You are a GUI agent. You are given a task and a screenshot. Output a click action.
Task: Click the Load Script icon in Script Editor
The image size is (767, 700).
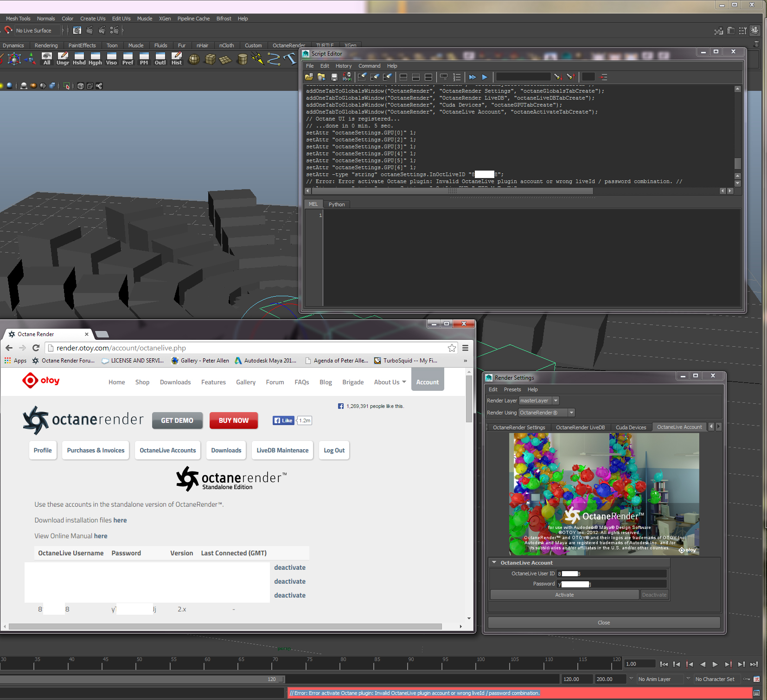coord(309,77)
